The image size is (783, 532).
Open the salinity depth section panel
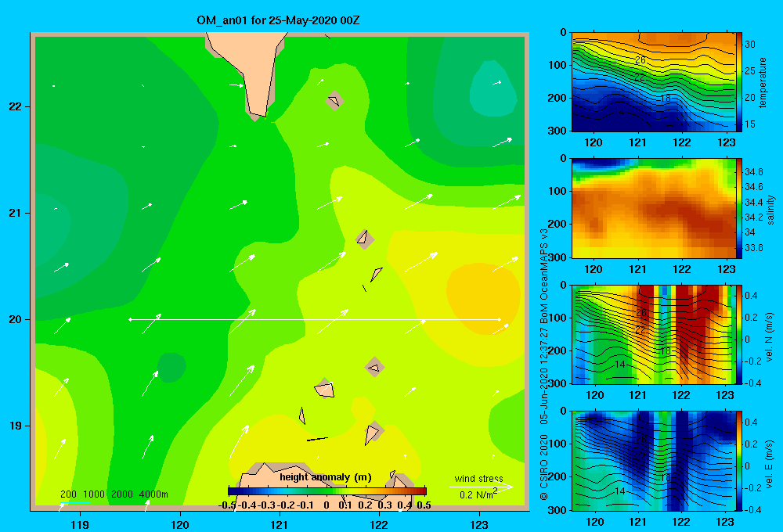point(653,209)
